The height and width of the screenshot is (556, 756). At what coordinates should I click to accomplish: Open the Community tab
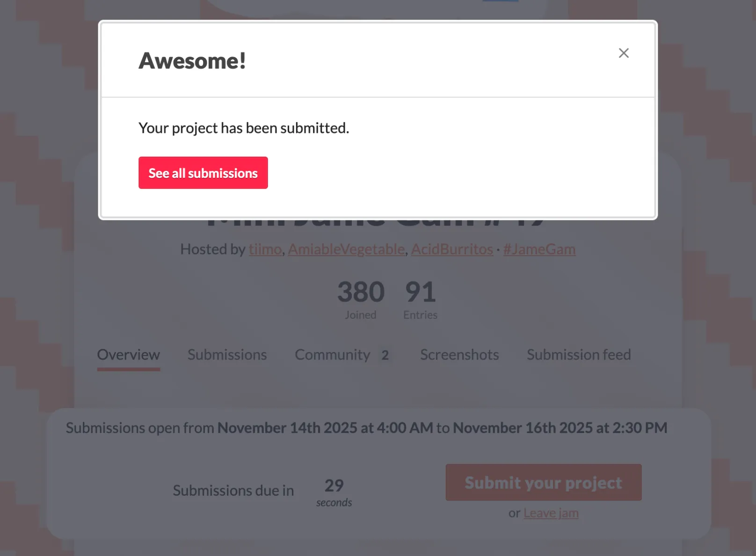[332, 355]
